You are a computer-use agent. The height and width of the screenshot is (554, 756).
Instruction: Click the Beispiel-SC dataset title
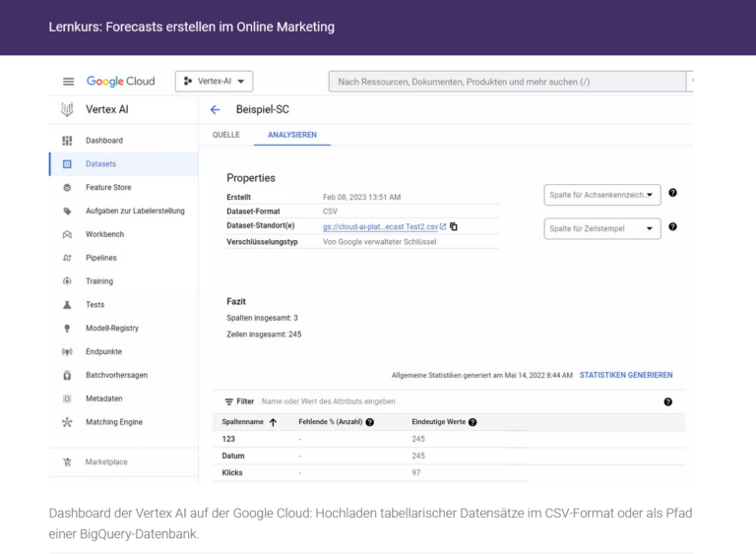262,109
